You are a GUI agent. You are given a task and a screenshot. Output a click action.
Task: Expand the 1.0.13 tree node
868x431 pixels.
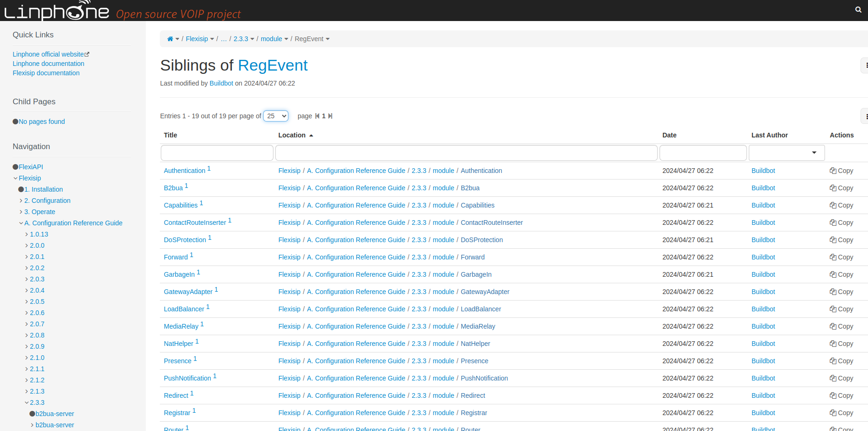point(27,234)
